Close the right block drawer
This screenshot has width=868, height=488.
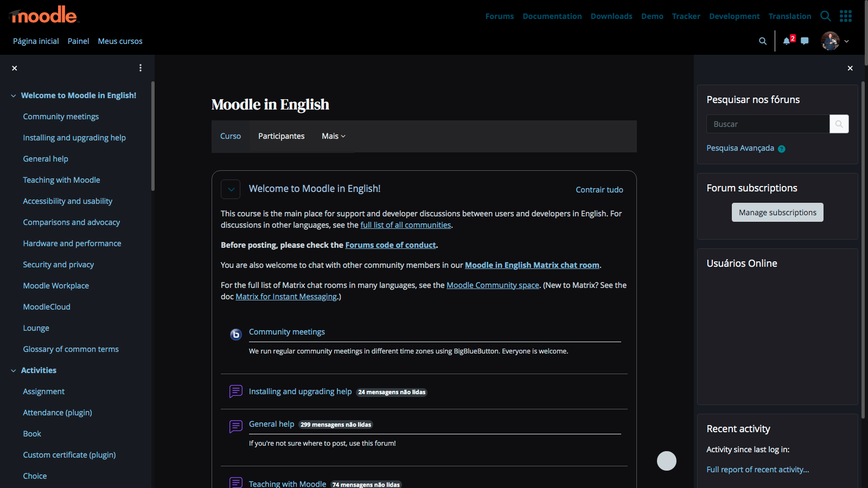[850, 68]
